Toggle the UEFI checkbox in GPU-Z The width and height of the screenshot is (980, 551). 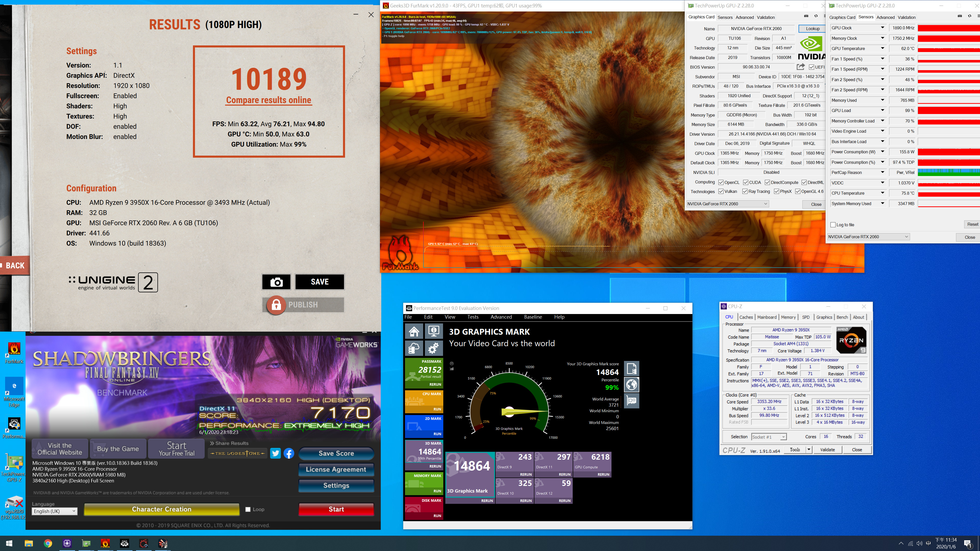coord(812,67)
